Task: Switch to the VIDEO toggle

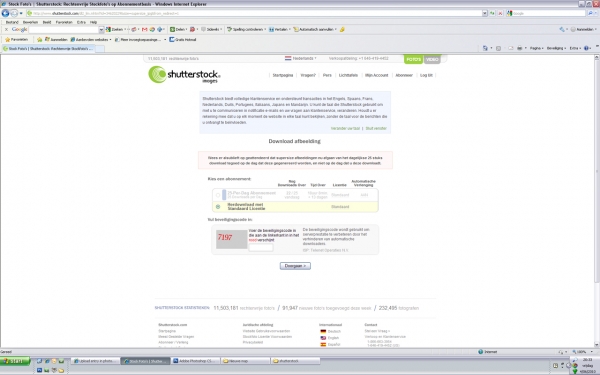Action: [432, 59]
